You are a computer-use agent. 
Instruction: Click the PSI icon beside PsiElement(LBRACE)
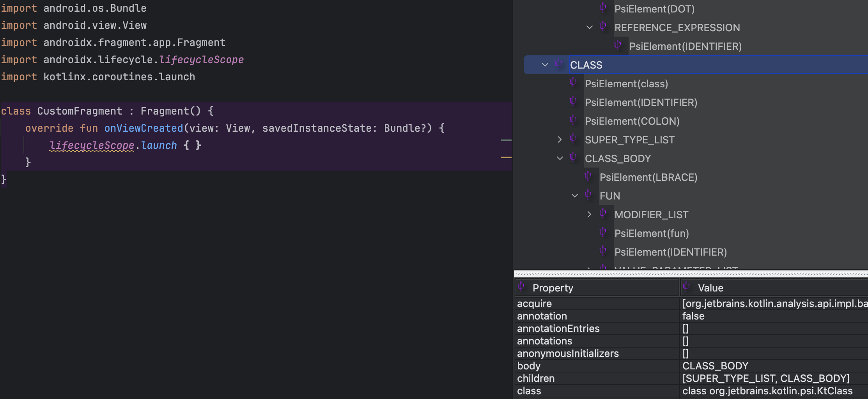pyautogui.click(x=588, y=176)
